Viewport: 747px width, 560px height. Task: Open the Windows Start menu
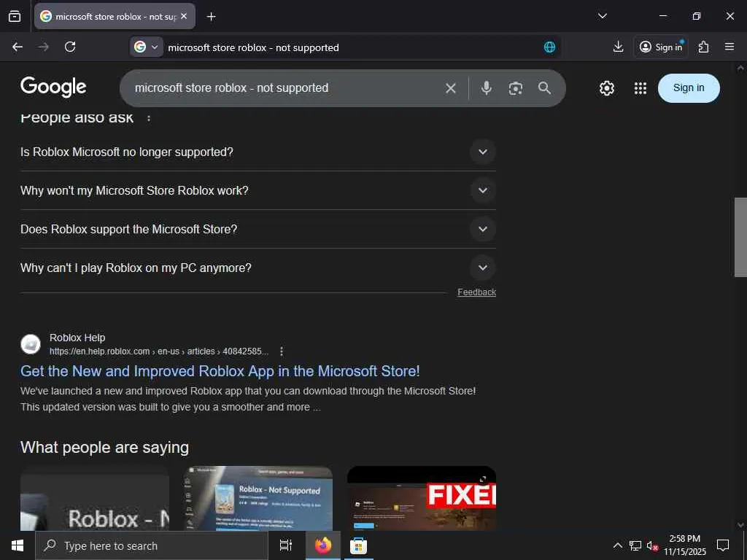click(x=18, y=545)
